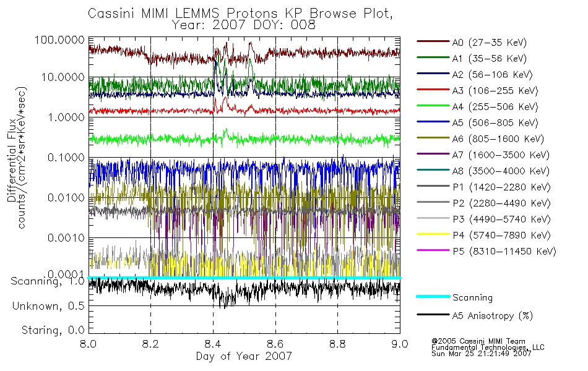Click the 8.2 x-axis tick label

[150, 344]
